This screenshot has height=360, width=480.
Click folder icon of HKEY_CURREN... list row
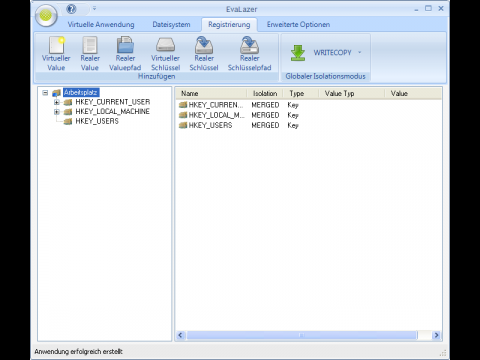tap(183, 105)
